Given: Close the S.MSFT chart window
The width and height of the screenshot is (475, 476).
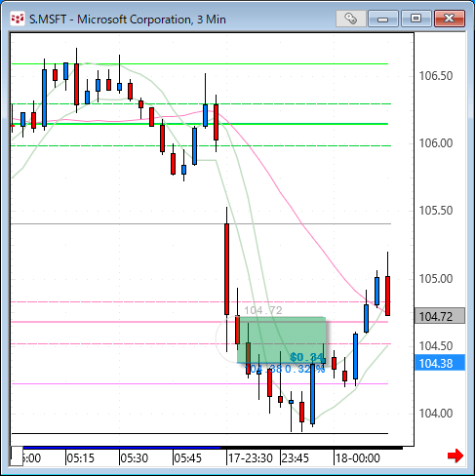Looking at the screenshot, I should click(450, 19).
